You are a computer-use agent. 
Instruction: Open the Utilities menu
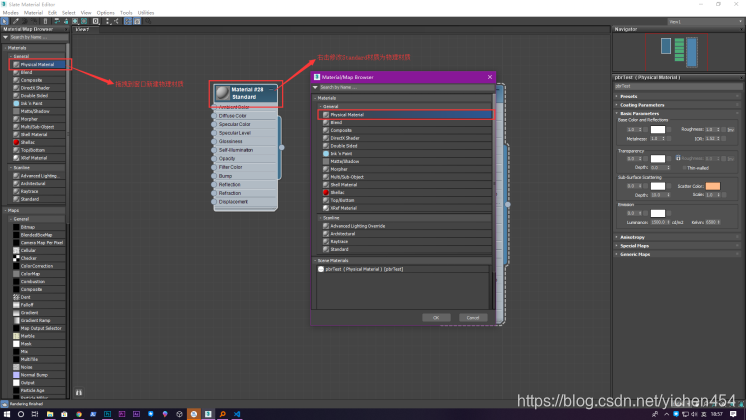pos(146,12)
